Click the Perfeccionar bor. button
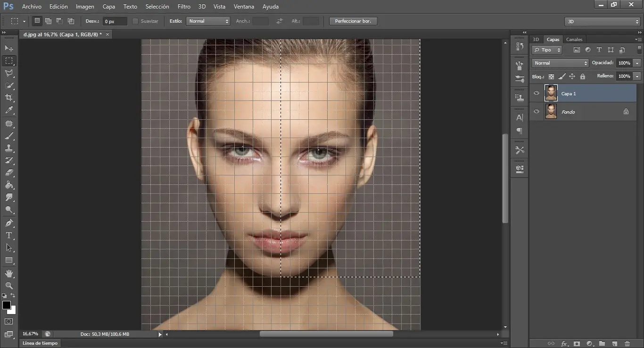The height and width of the screenshot is (348, 644). [353, 21]
